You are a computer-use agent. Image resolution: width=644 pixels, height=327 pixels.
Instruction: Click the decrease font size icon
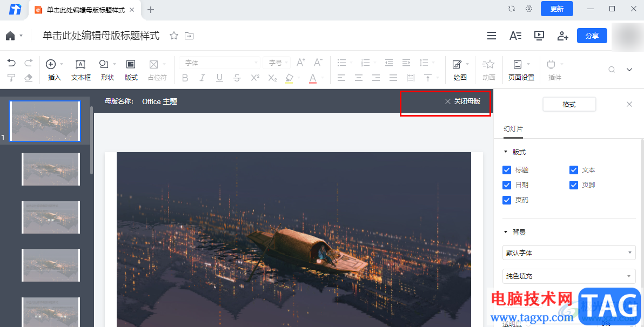click(318, 63)
